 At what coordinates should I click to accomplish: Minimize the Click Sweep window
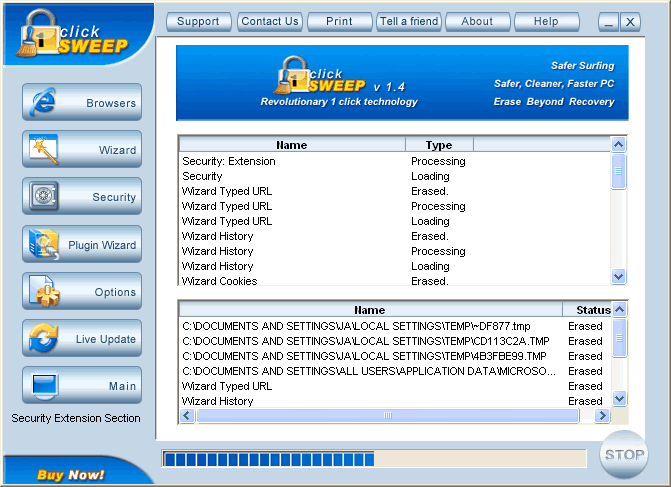(x=609, y=22)
